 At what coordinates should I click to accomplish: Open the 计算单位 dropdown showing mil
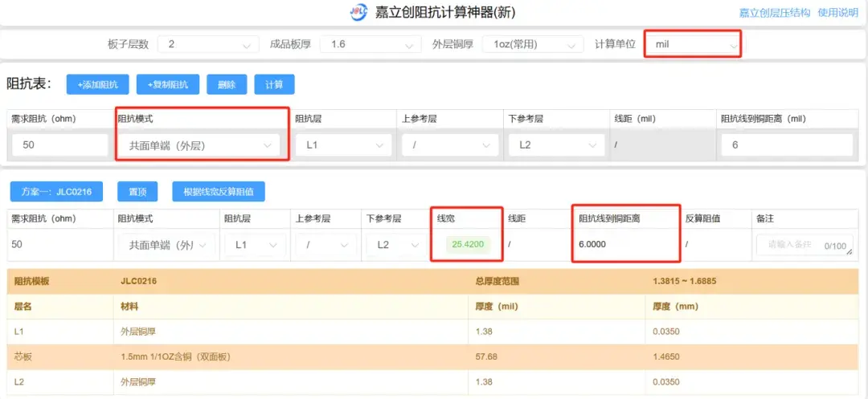pyautogui.click(x=693, y=44)
